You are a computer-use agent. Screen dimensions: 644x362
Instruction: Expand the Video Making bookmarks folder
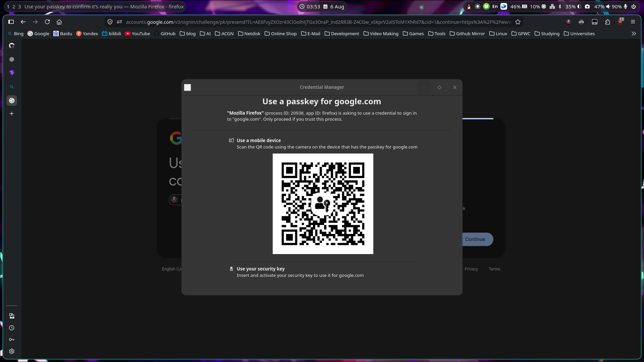tap(381, 34)
